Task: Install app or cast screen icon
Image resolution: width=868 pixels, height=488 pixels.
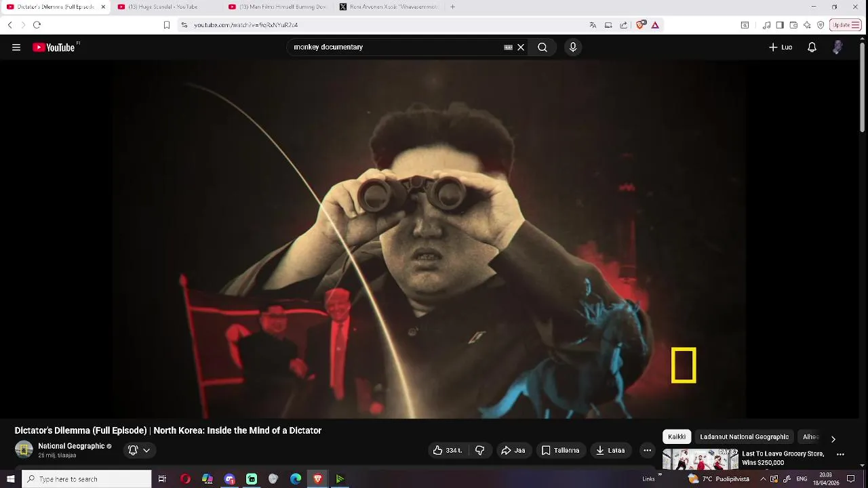Action: 608,25
